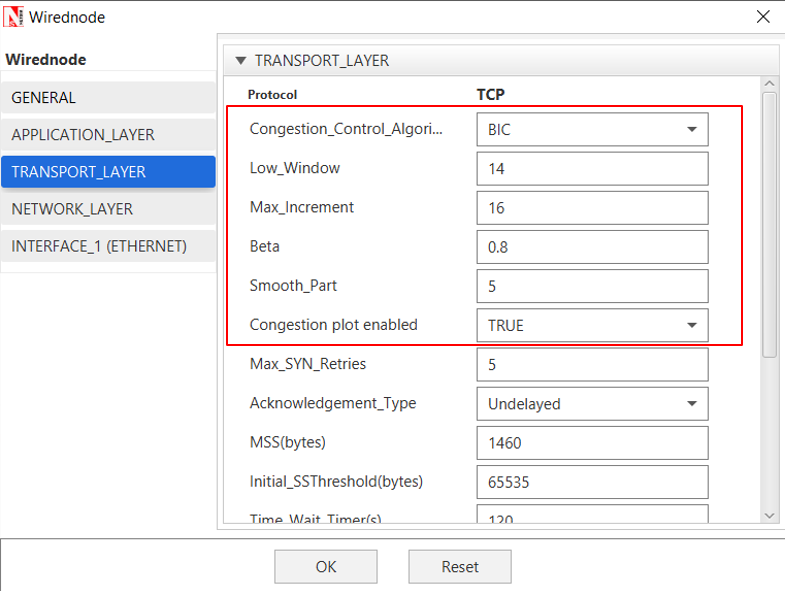Open the Congestion_Control_Algorithm dropdown
This screenshot has width=787, height=591.
(592, 129)
